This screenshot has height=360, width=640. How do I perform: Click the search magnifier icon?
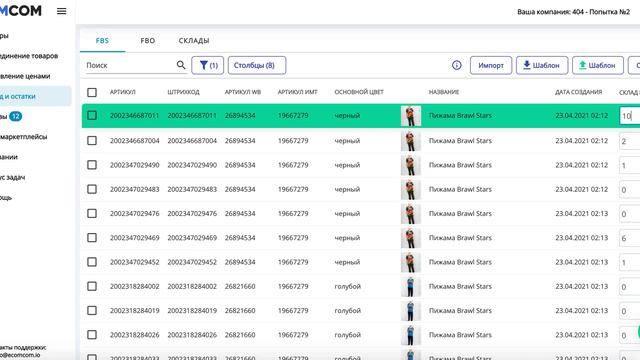(x=181, y=65)
